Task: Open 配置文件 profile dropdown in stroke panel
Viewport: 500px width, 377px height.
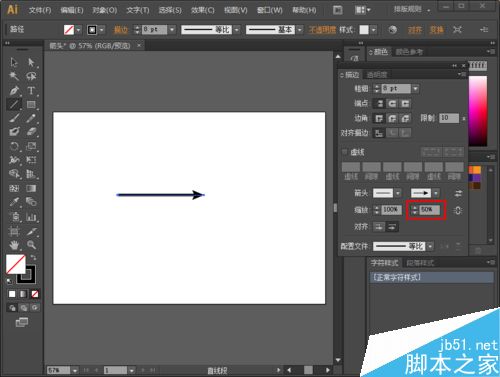Action: point(430,246)
